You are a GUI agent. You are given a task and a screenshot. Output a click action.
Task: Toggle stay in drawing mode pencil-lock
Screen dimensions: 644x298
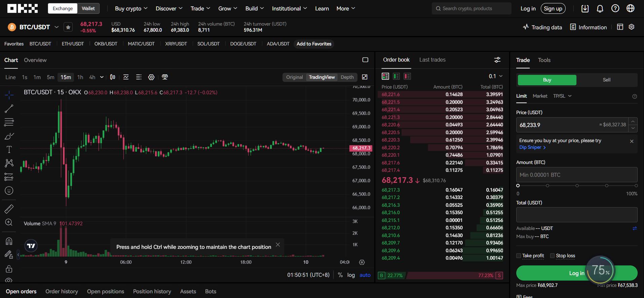[8, 255]
